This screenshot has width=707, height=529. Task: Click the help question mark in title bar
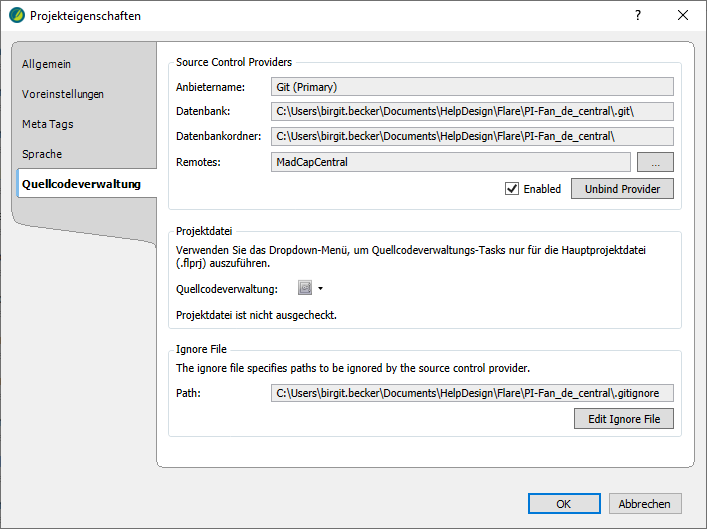637,15
